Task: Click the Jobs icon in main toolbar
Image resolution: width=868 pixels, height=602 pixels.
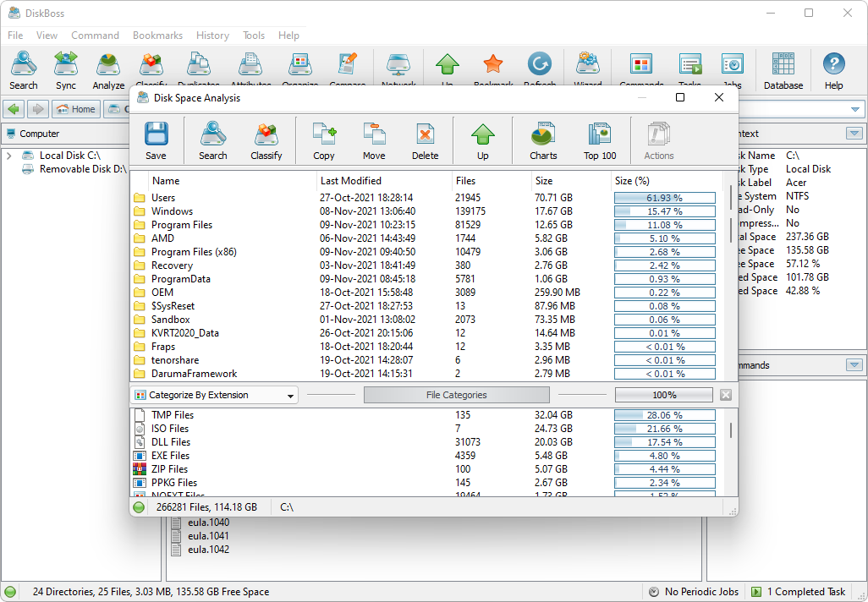Action: pos(733,65)
